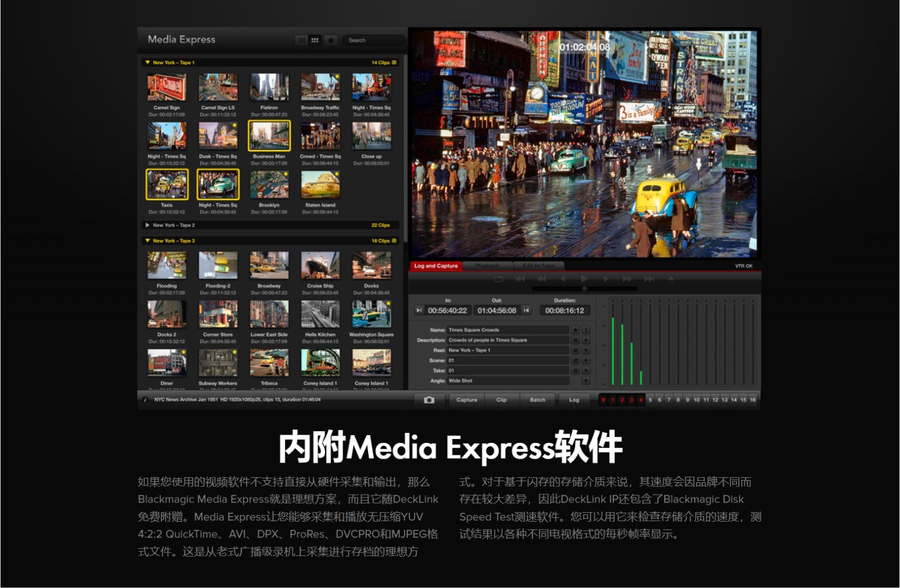Toggle audio channel 4
This screenshot has height=588, width=900.
click(641, 400)
